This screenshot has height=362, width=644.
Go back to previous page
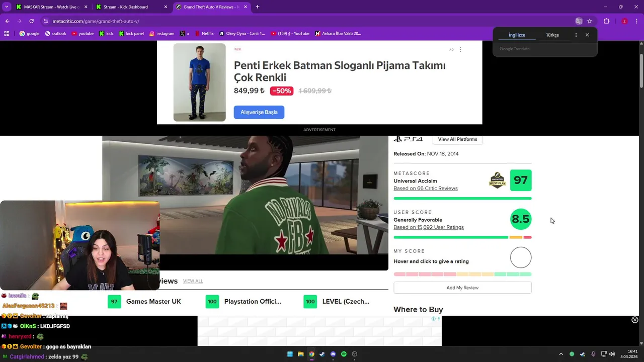point(8,21)
